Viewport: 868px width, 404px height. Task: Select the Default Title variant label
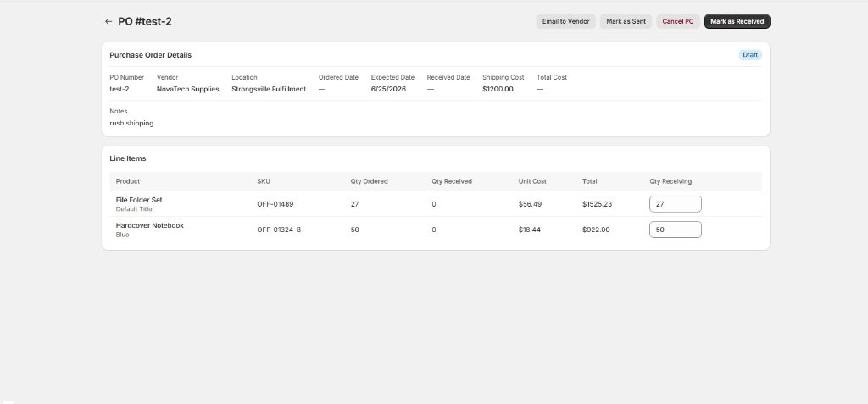pyautogui.click(x=134, y=209)
